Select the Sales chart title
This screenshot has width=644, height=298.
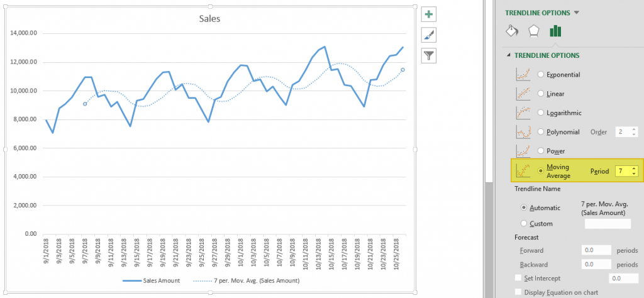pos(209,18)
